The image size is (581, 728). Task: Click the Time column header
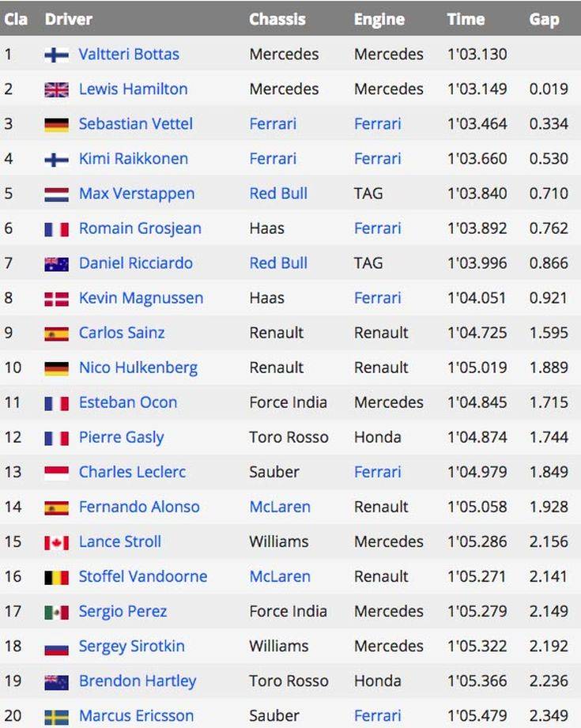coord(466,19)
